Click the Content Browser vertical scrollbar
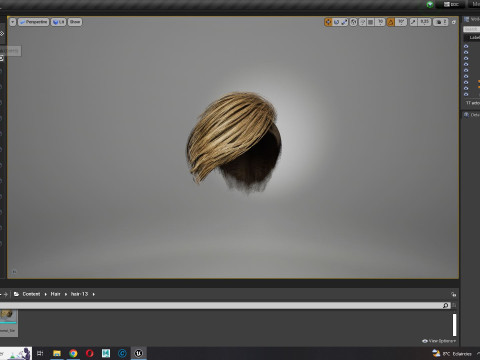Viewport: 480px width, 360px height. click(x=454, y=325)
